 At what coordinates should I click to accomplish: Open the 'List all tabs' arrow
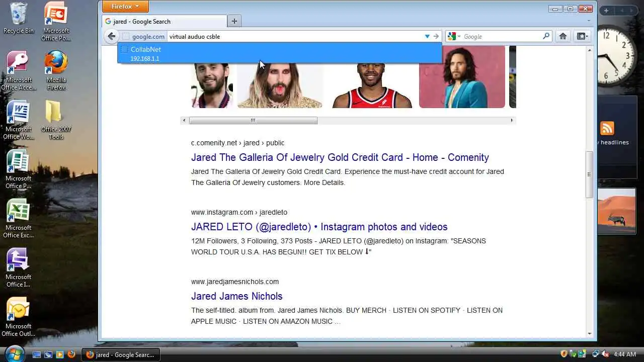(589, 21)
